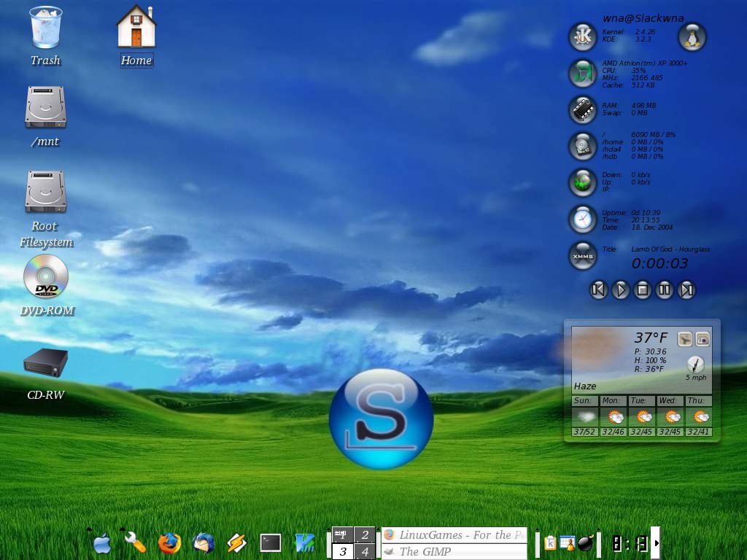Image resolution: width=747 pixels, height=560 pixels.
Task: Click the Tux penguin icon
Action: (692, 36)
